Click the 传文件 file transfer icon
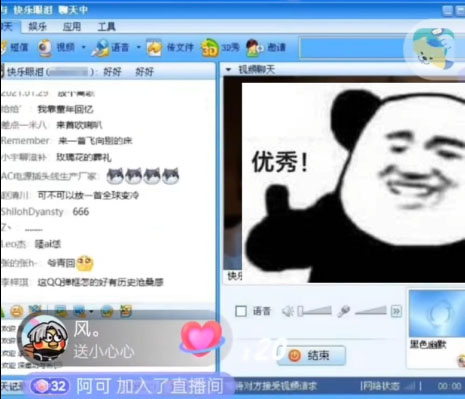Image resolution: width=465 pixels, height=399 pixels. (154, 48)
